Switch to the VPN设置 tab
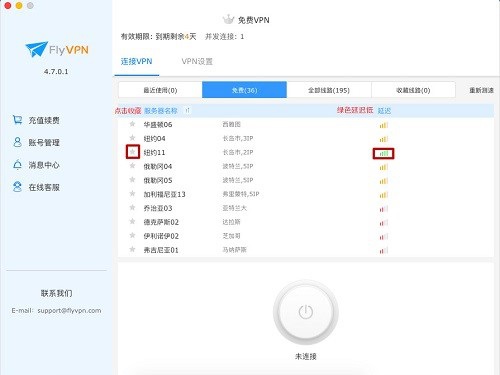500x375 pixels. click(x=197, y=61)
